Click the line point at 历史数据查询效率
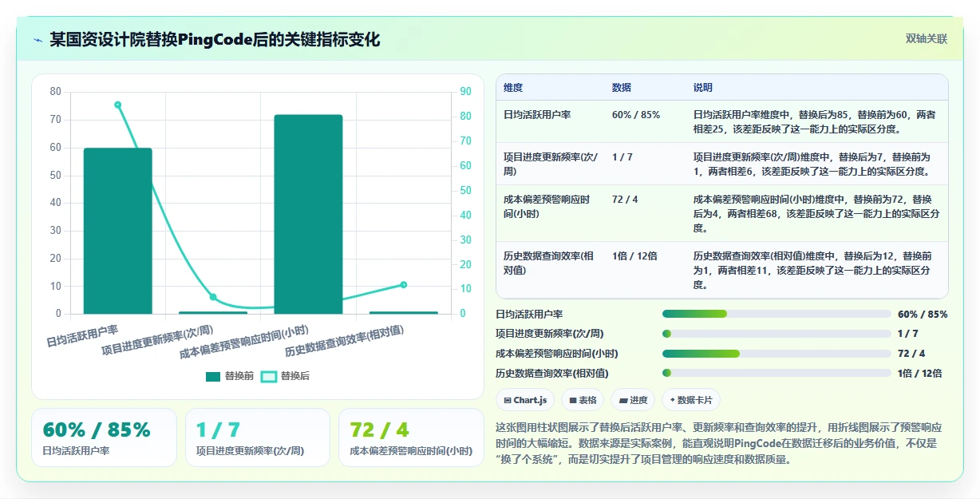Image resolution: width=980 pixels, height=499 pixels. (404, 285)
